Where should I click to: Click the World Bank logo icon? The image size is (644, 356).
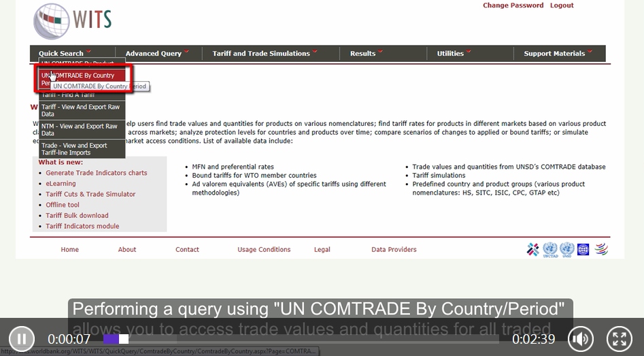tap(583, 250)
